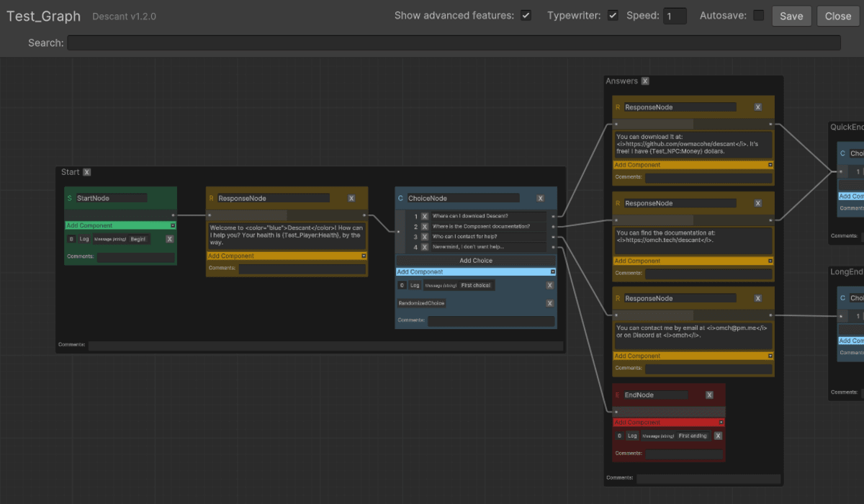Click the Welcome ResponseNode output port
The image size is (864, 504).
click(x=364, y=215)
